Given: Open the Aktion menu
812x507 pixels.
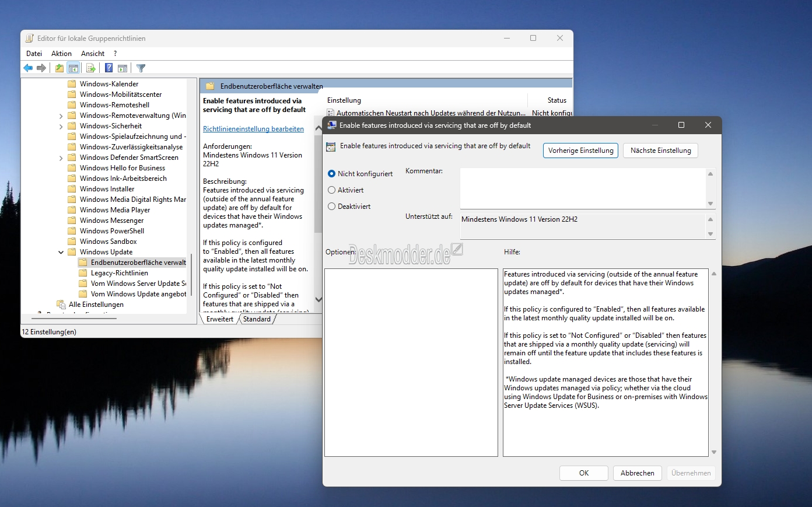Looking at the screenshot, I should coord(61,54).
